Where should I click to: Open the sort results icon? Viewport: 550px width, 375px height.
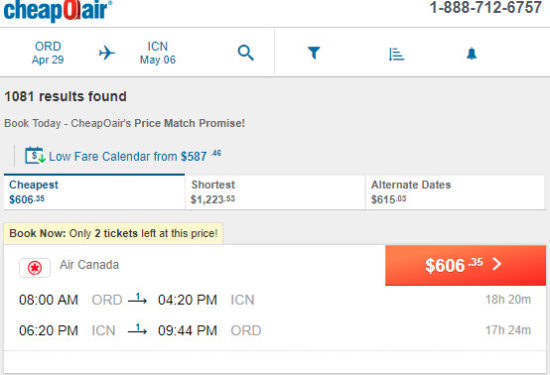(396, 54)
